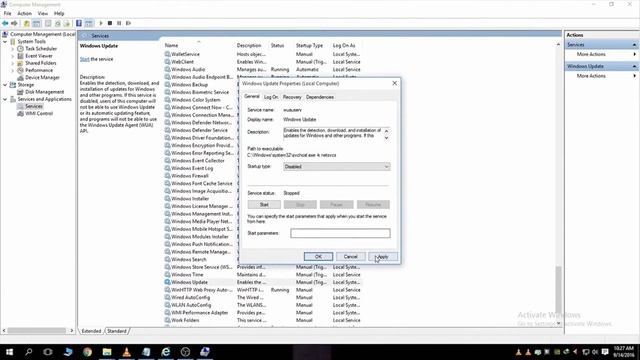Screen dimensions: 640x360
Task: Open Disk Management in the tree
Action: (44, 92)
